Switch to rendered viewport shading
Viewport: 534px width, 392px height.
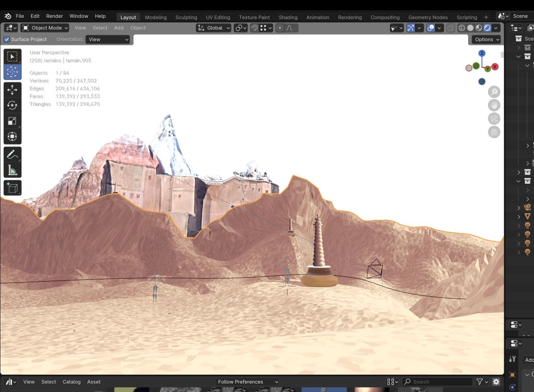click(487, 28)
